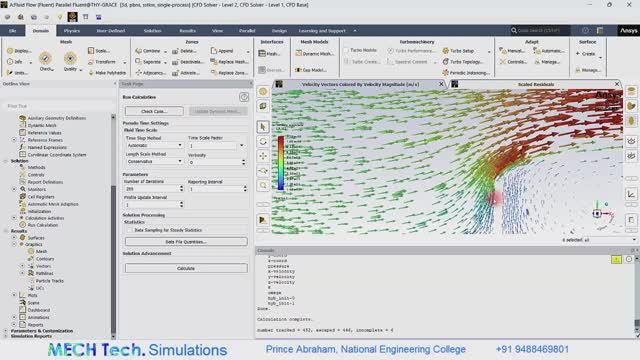
Task: Open Automatic adapt tool
Action: 549,51
